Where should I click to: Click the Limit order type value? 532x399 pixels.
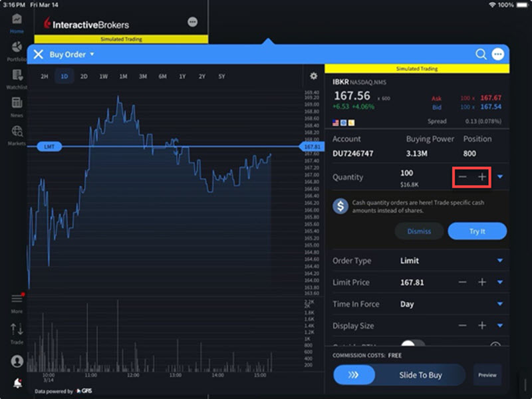(410, 261)
